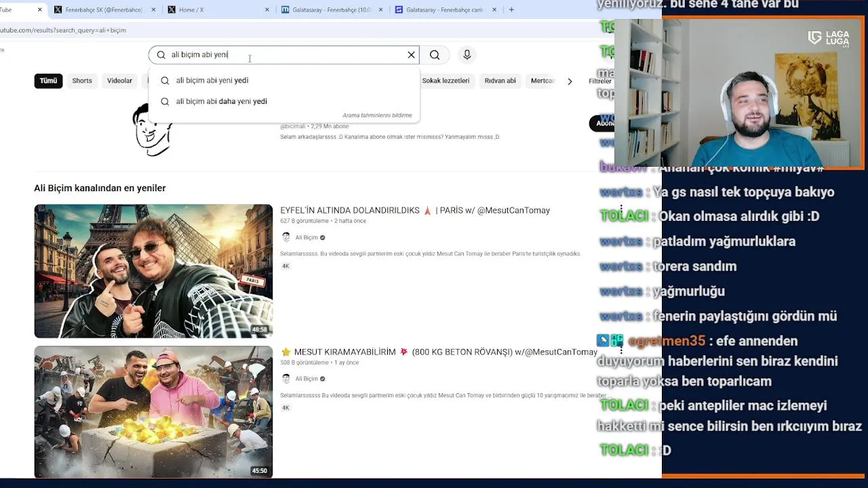
Task: Click the 4K badge on the Eiffel video
Action: [285, 266]
